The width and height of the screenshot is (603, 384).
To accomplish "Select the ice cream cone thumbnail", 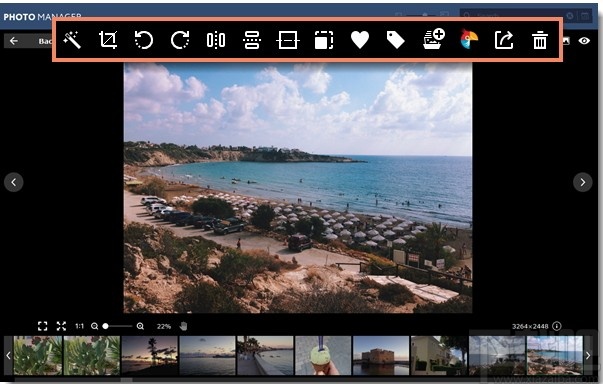I will click(x=323, y=356).
